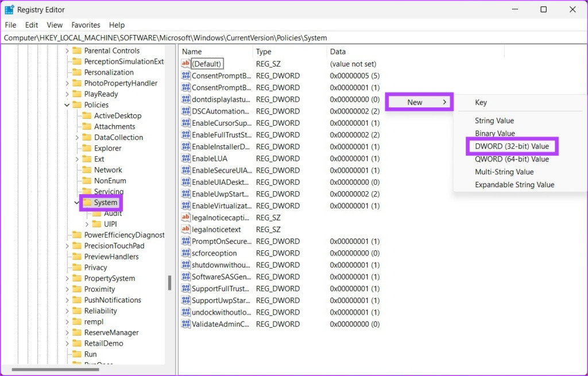Open the File menu
This screenshot has width=588, height=376.
click(10, 25)
